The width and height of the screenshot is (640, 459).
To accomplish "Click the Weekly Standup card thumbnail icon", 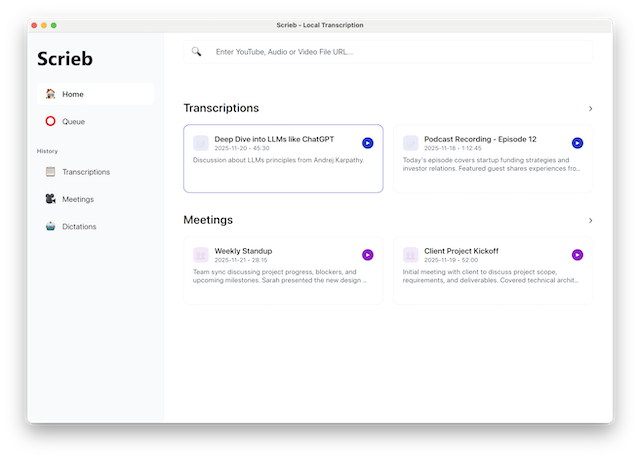I will [201, 255].
